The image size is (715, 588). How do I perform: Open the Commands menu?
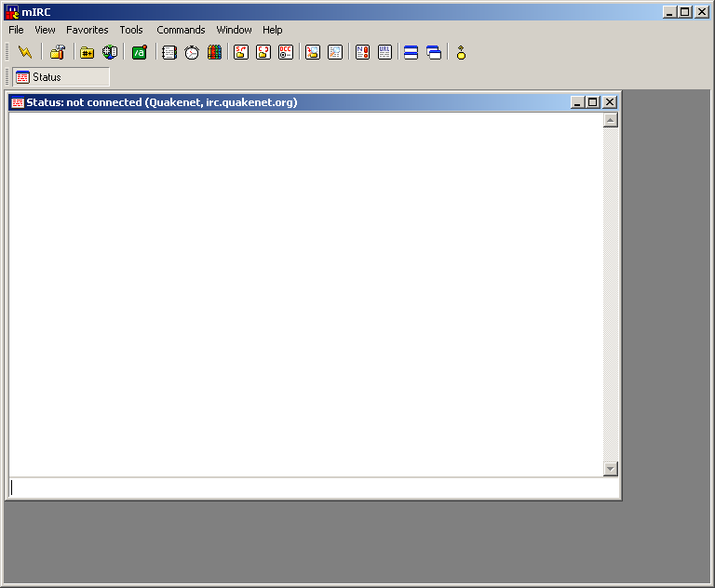(181, 30)
